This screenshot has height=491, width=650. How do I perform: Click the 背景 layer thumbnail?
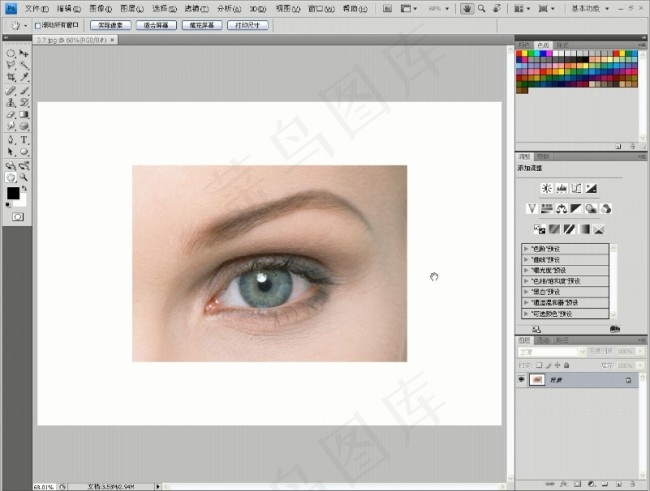click(537, 379)
